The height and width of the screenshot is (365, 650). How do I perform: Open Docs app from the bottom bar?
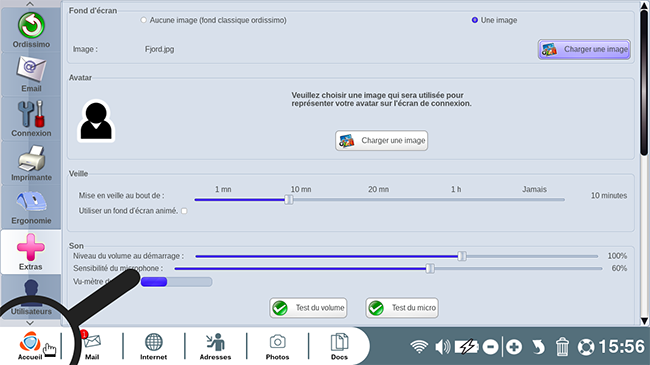click(339, 346)
